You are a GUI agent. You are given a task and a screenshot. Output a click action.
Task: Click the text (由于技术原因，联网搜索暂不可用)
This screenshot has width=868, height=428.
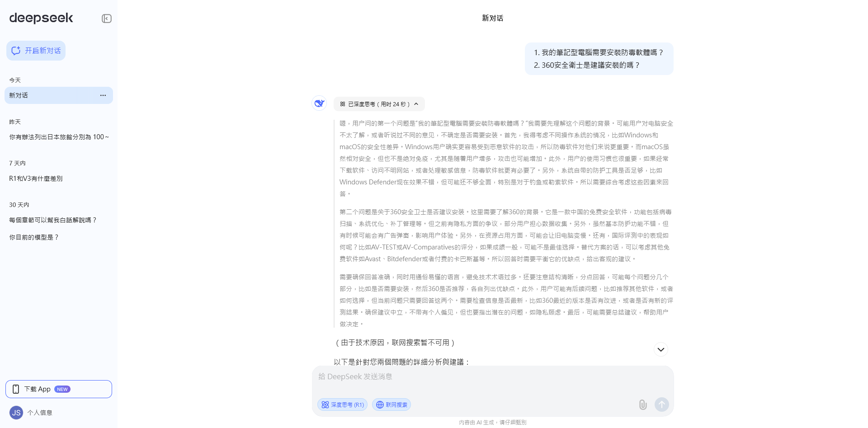(395, 343)
